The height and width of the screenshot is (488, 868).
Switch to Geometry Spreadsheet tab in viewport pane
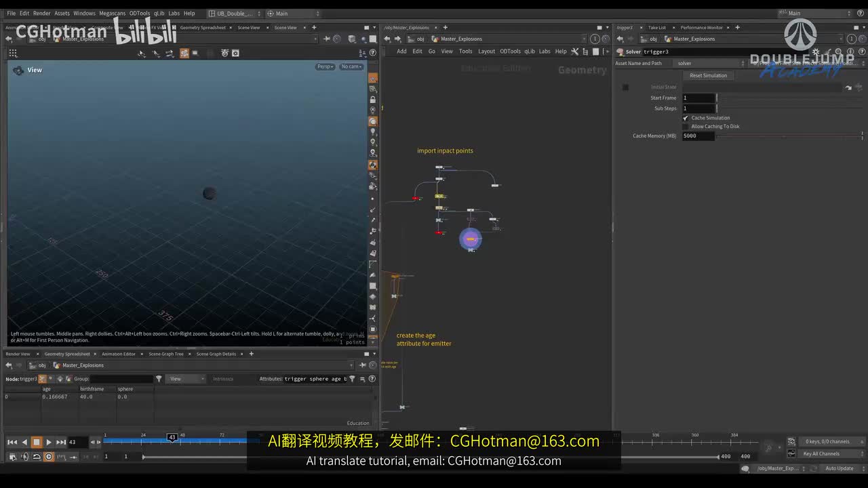click(x=203, y=28)
